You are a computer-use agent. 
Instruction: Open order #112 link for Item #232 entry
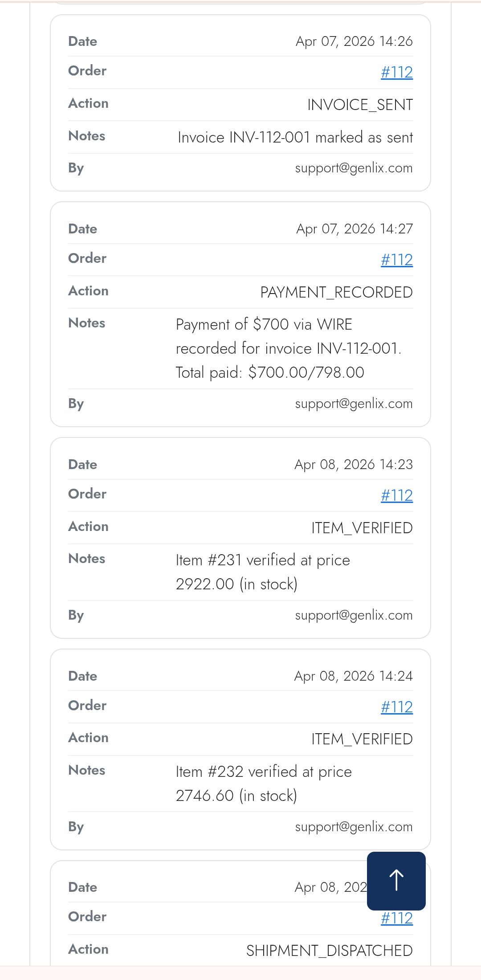[x=396, y=707]
